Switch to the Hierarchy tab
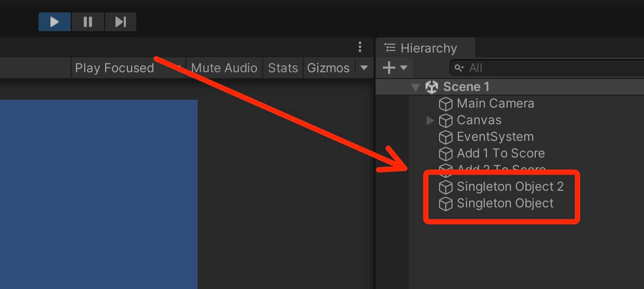 421,48
